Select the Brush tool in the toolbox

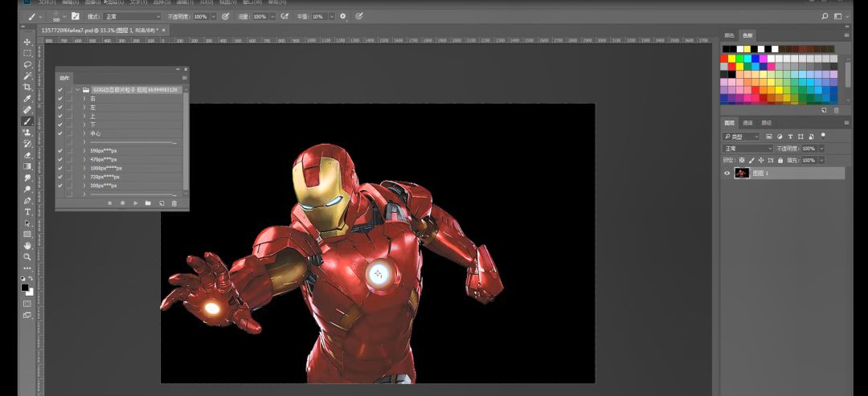[x=27, y=121]
